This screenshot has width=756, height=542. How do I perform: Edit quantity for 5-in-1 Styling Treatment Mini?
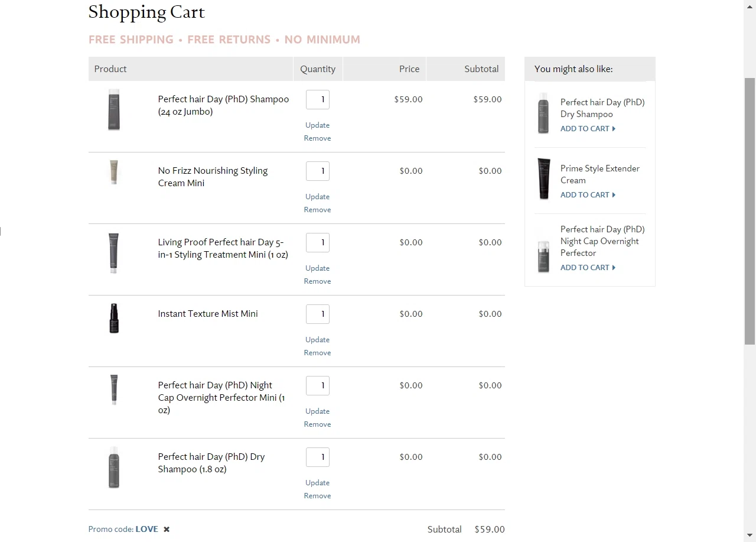(x=318, y=242)
